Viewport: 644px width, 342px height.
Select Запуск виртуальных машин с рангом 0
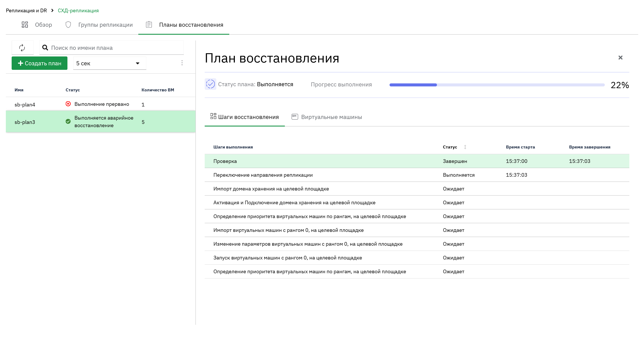(417, 258)
